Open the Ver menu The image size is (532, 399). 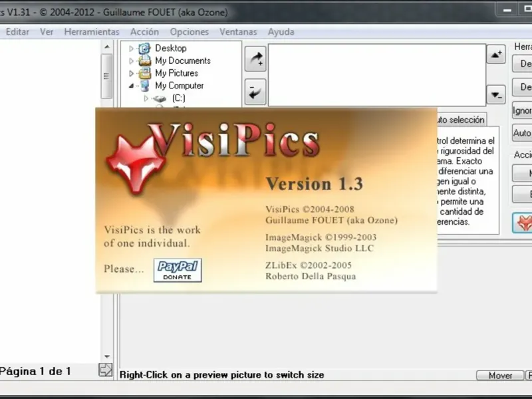[x=47, y=32]
